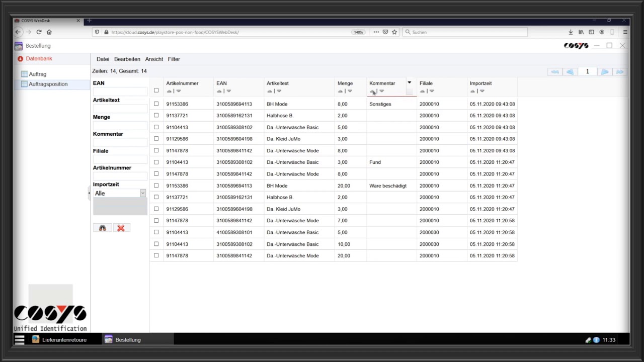644x362 pixels.
Task: Check the row with Ware beschädigt
Action: tap(156, 186)
